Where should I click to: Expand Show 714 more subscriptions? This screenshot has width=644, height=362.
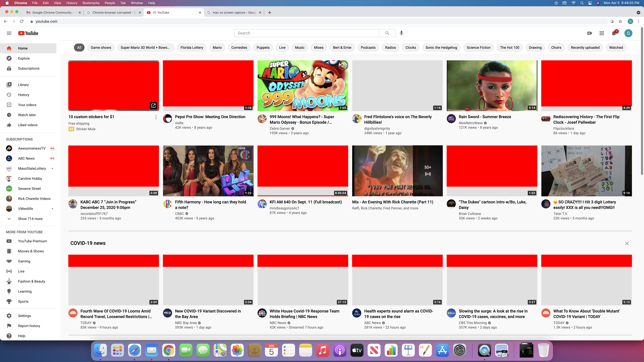[30, 219]
